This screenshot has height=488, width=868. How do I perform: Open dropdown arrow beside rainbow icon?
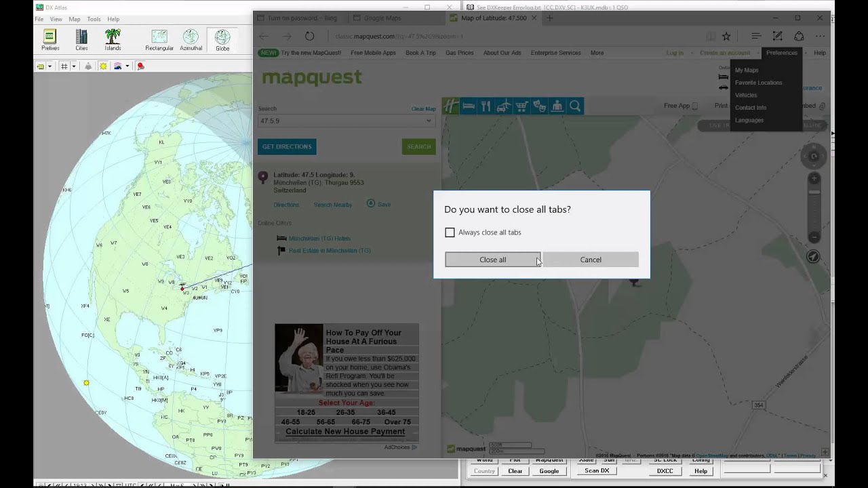(x=127, y=66)
